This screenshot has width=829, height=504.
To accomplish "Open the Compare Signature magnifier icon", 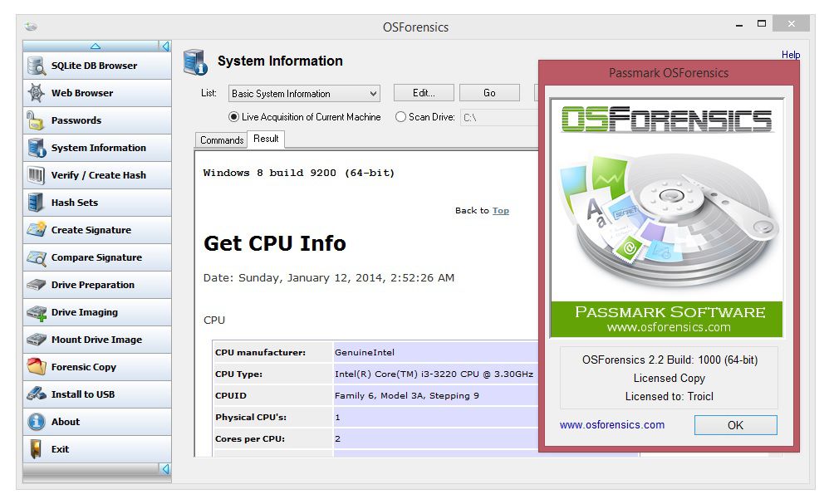I will point(37,257).
